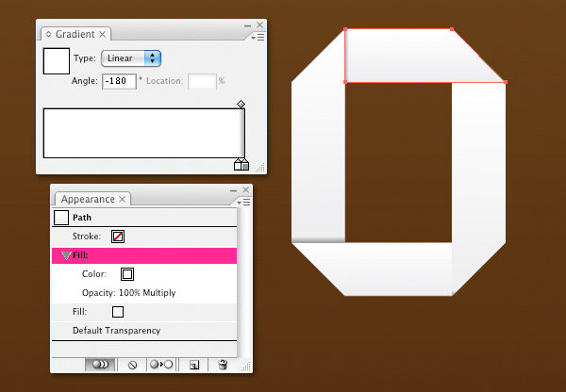566x392 pixels.
Task: Click the second Fill white swatch
Action: point(118,312)
